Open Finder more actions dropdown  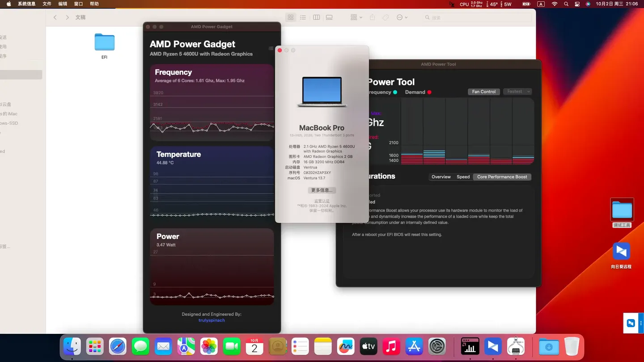point(402,17)
